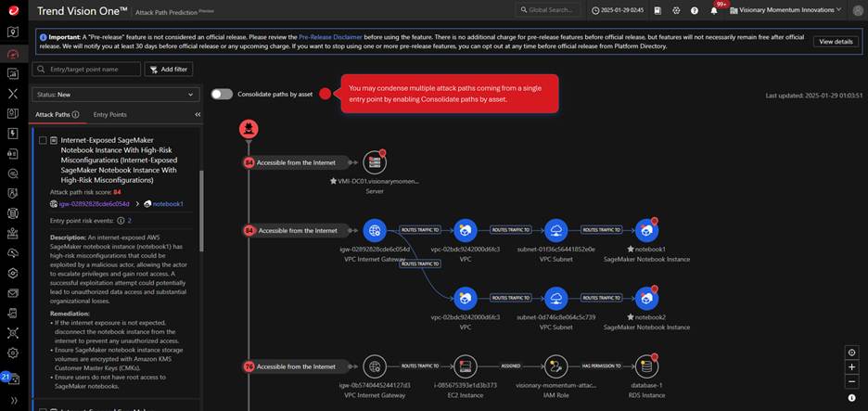Image resolution: width=868 pixels, height=411 pixels.
Task: Select the VMI-DC01 server node
Action: coord(375,162)
